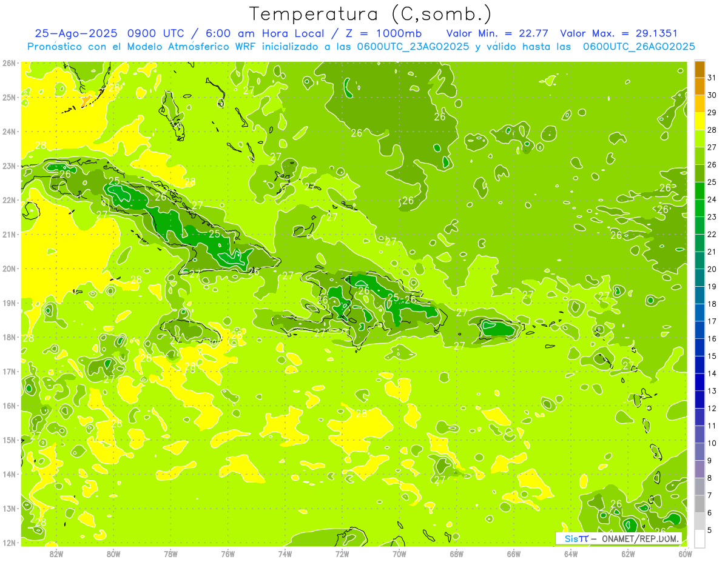Click the '16N' latitude axis label

pyautogui.click(x=9, y=406)
